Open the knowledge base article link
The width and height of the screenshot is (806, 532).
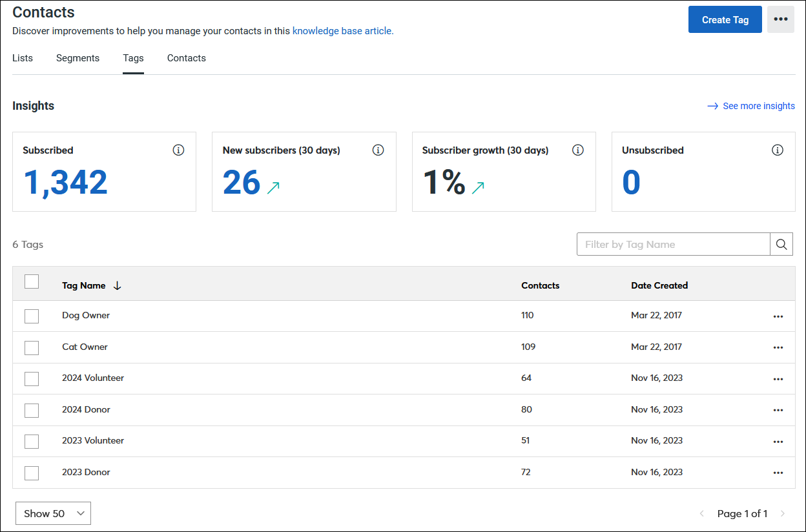(x=343, y=30)
